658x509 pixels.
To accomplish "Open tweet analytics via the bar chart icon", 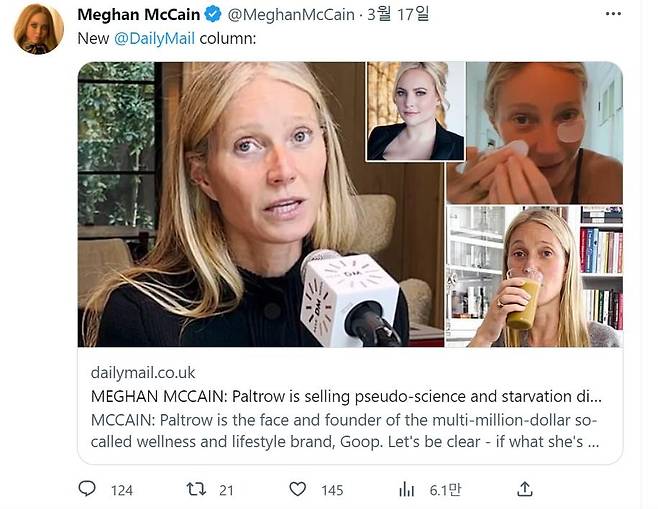I will click(407, 489).
